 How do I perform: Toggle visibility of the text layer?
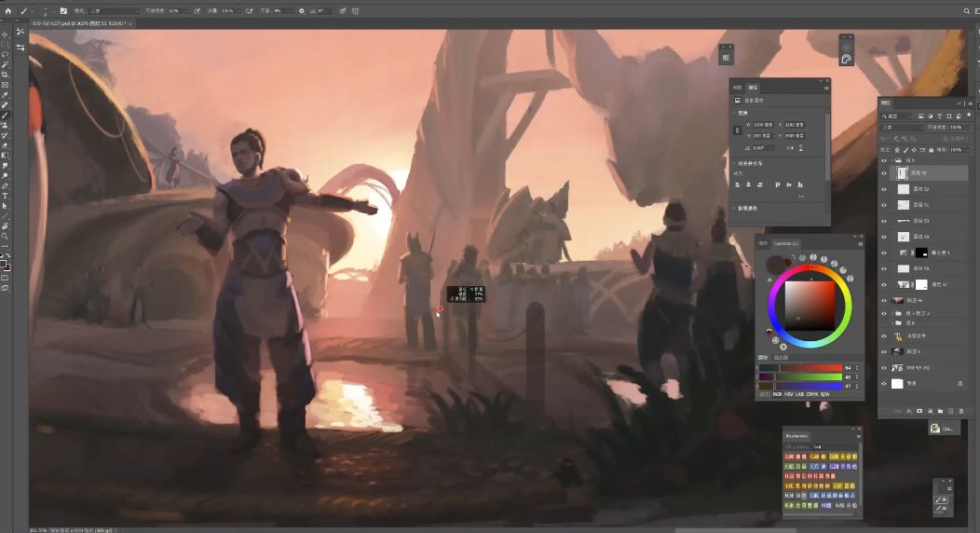click(884, 335)
